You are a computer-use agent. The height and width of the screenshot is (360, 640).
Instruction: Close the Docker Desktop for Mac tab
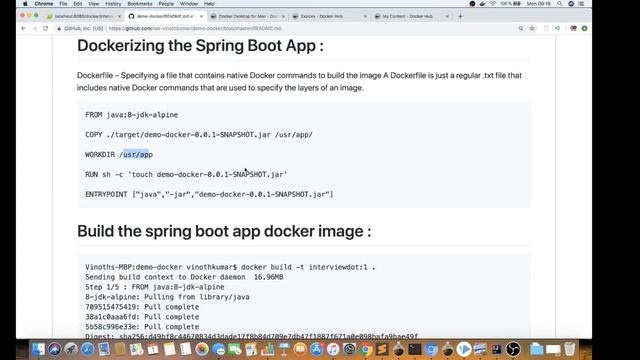[x=283, y=16]
